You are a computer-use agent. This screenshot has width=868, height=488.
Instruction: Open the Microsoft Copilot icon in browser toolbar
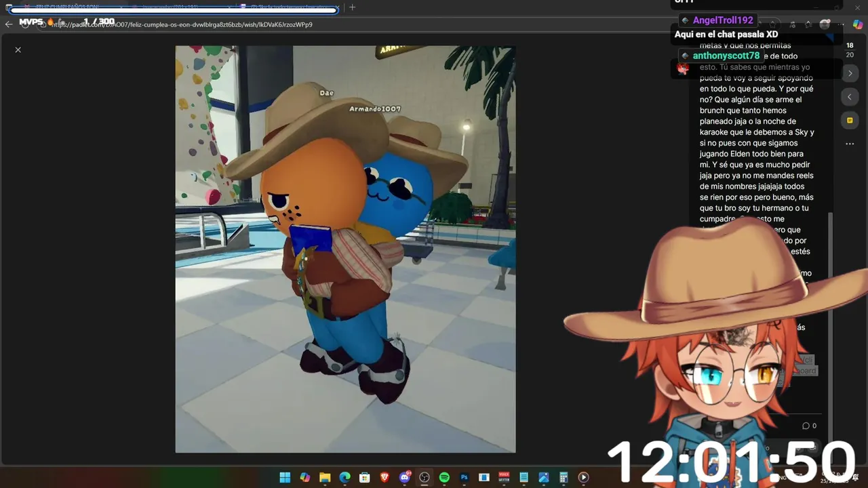(x=857, y=24)
